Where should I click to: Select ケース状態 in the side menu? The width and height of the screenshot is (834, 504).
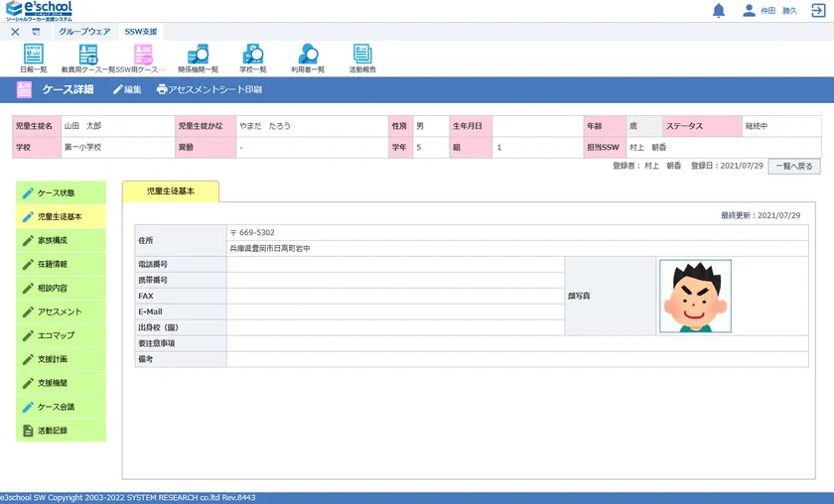(61, 193)
